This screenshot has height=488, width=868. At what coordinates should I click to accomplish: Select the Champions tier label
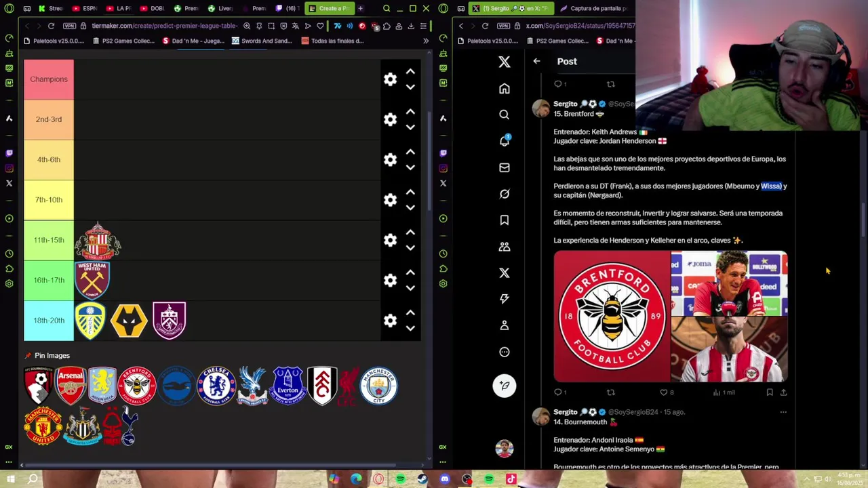coord(49,79)
